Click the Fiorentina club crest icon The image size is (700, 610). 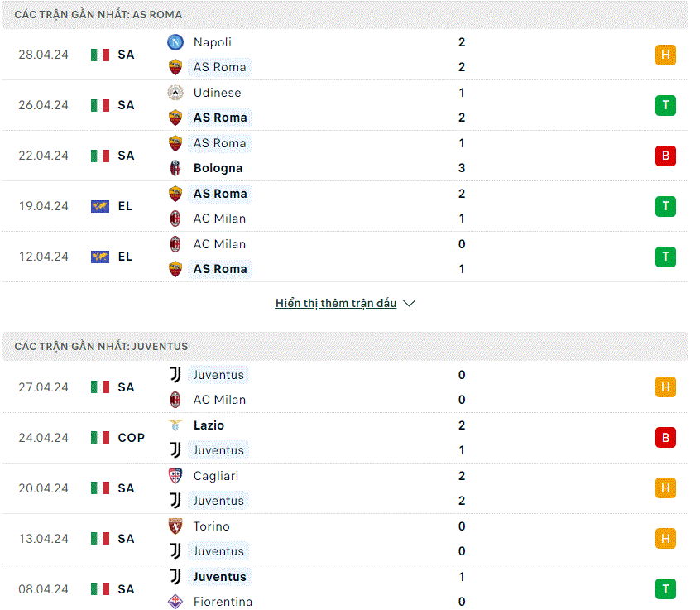pyautogui.click(x=175, y=602)
